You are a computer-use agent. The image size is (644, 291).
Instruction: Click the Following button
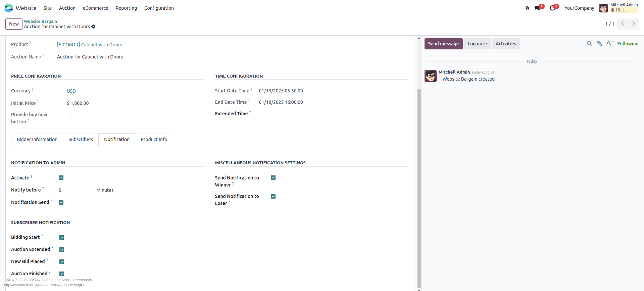628,44
